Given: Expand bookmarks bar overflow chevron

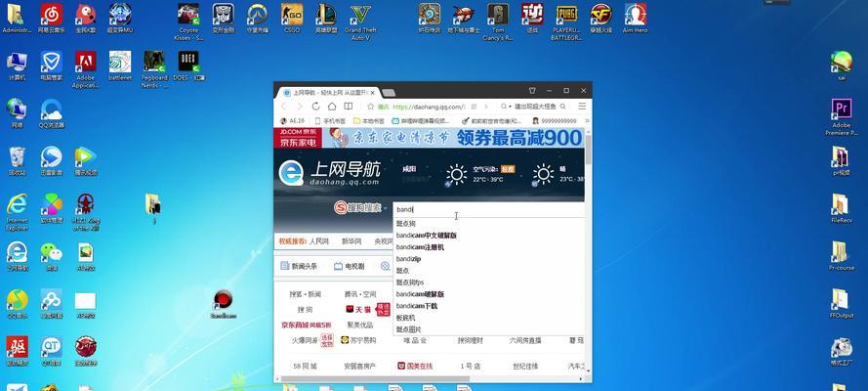Looking at the screenshot, I should 587,121.
